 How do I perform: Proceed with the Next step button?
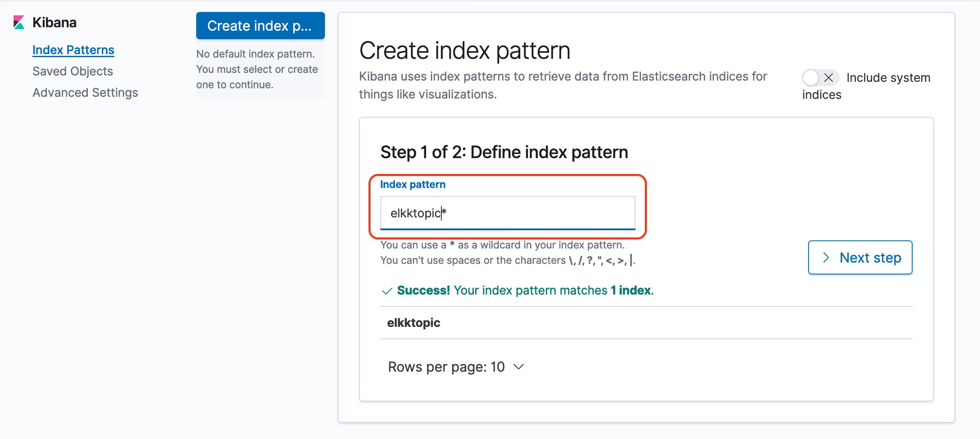860,257
